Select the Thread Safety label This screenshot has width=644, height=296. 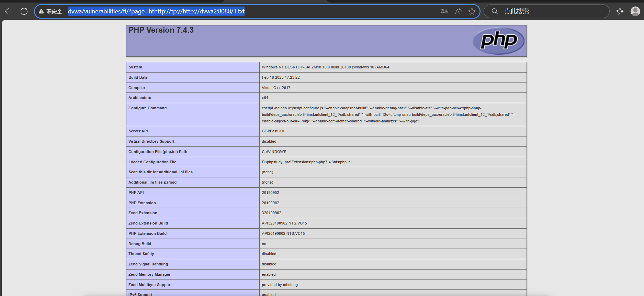point(141,254)
